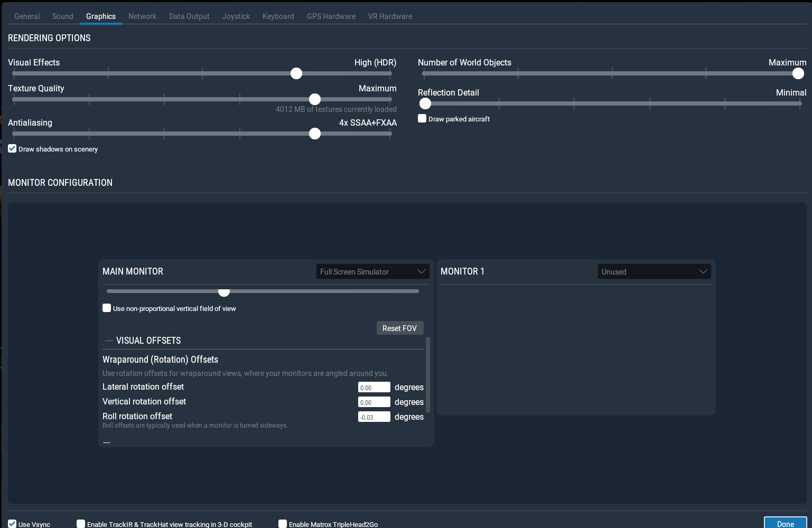Click the Reflection Detail slider handle
This screenshot has width=812, height=528.
coord(425,103)
